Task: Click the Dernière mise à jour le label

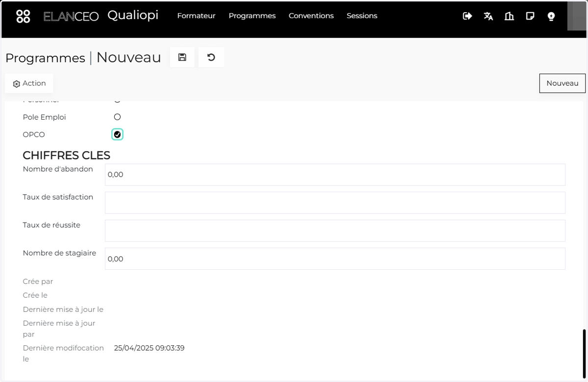Action: point(63,309)
